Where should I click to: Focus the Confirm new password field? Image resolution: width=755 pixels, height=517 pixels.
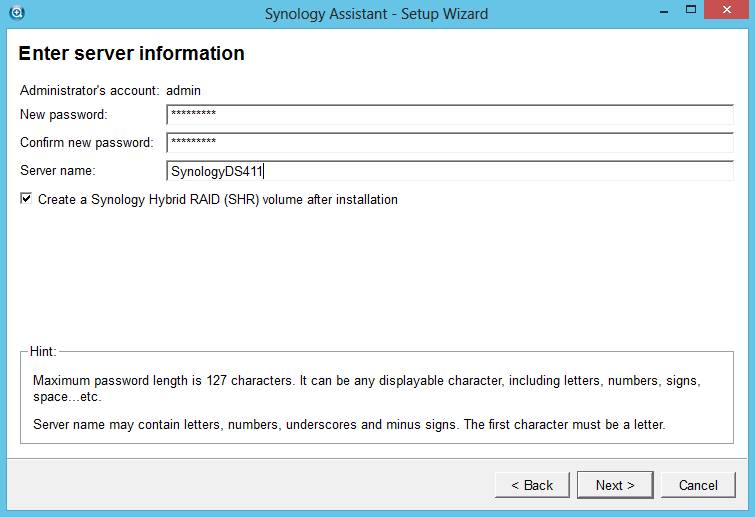[x=449, y=142]
